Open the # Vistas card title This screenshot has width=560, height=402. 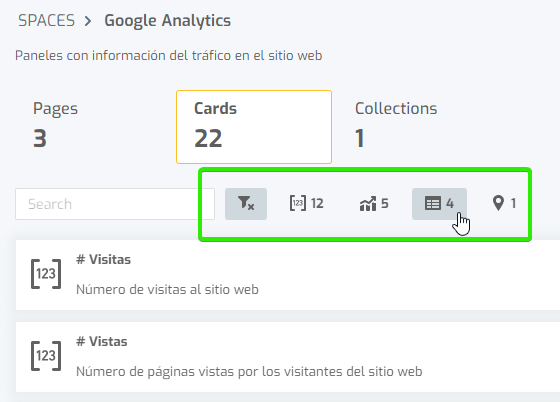pyautogui.click(x=102, y=342)
